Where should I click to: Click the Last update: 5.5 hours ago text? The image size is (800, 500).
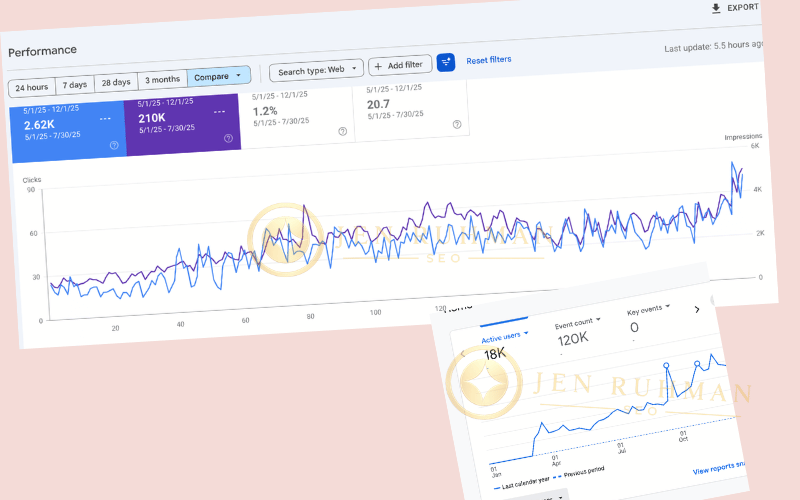[x=713, y=46]
